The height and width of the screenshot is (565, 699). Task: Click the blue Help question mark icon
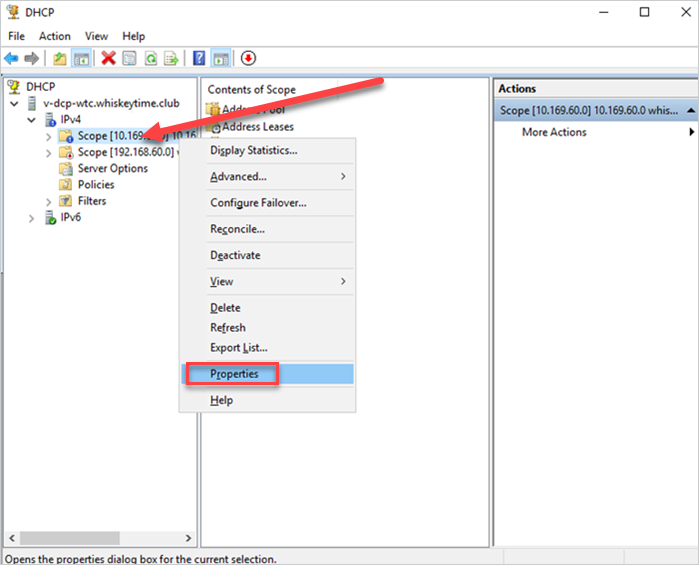(x=199, y=58)
